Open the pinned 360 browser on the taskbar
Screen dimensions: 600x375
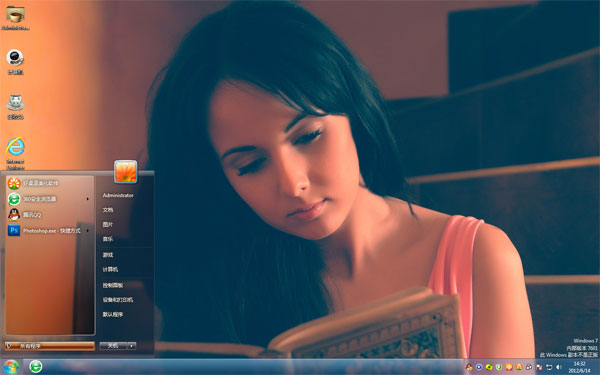(x=36, y=367)
